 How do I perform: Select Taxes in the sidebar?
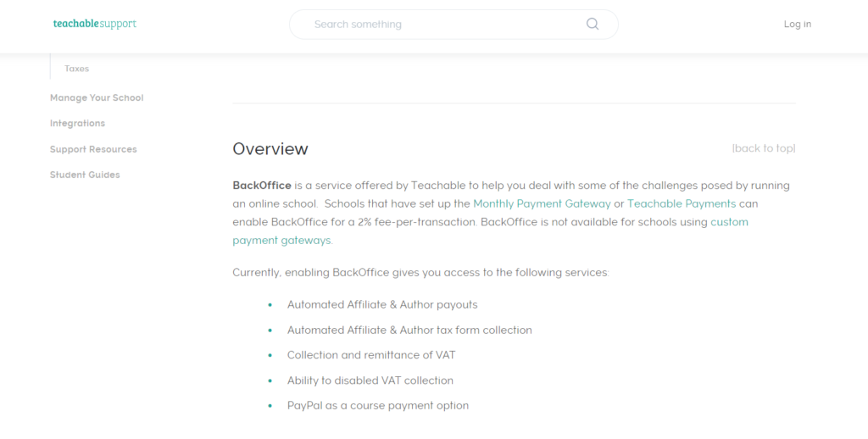[76, 69]
